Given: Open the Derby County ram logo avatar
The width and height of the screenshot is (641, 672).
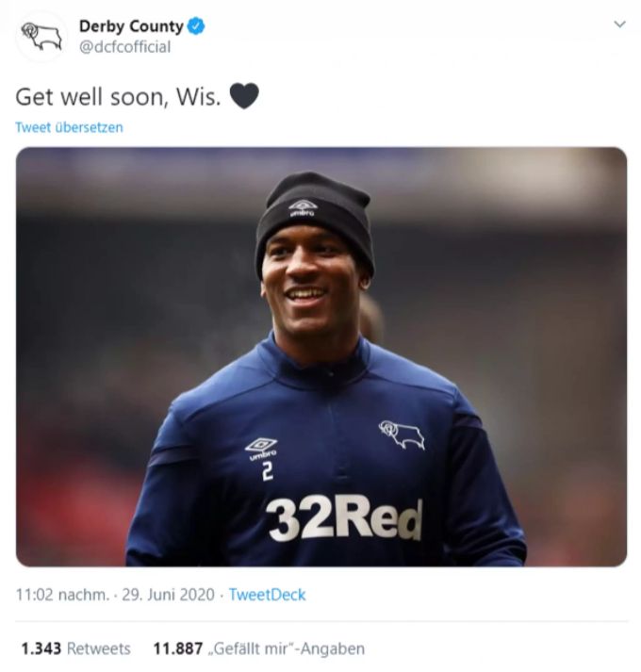Looking at the screenshot, I should (41, 37).
